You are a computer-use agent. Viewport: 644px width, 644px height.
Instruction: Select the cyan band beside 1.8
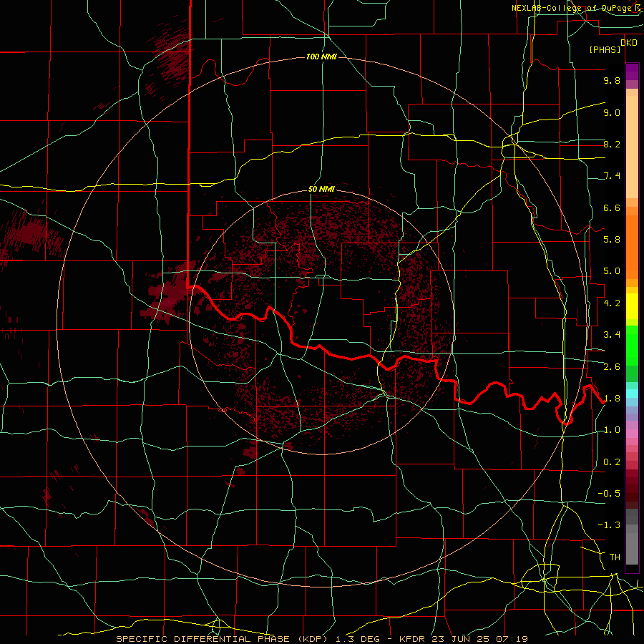click(x=632, y=394)
